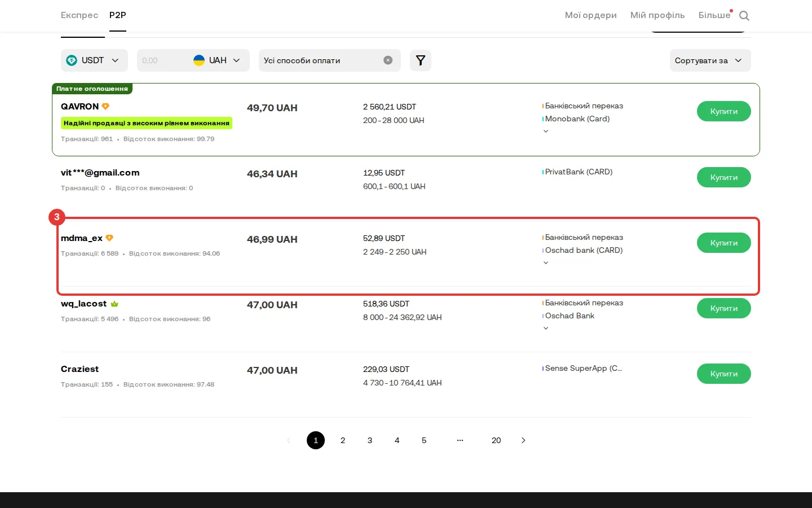This screenshot has width=812, height=508.
Task: Open wq_lacost seller profile
Action: click(x=83, y=304)
